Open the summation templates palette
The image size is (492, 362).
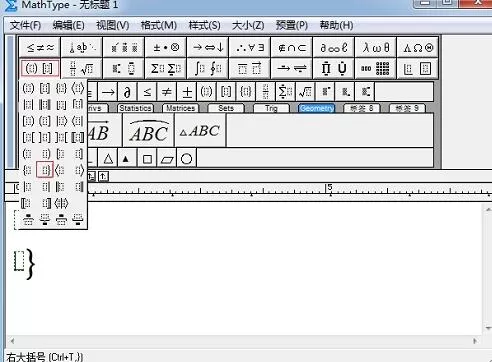point(166,69)
